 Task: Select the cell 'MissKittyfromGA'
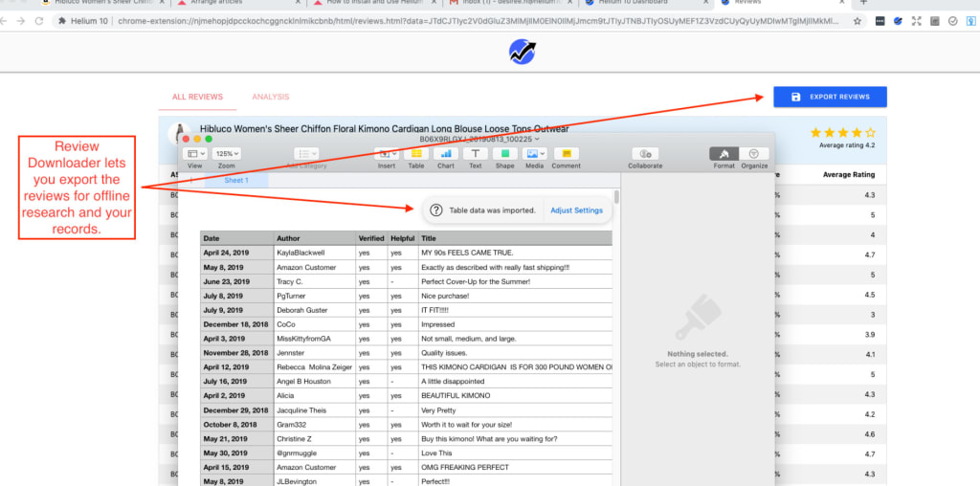pos(315,339)
